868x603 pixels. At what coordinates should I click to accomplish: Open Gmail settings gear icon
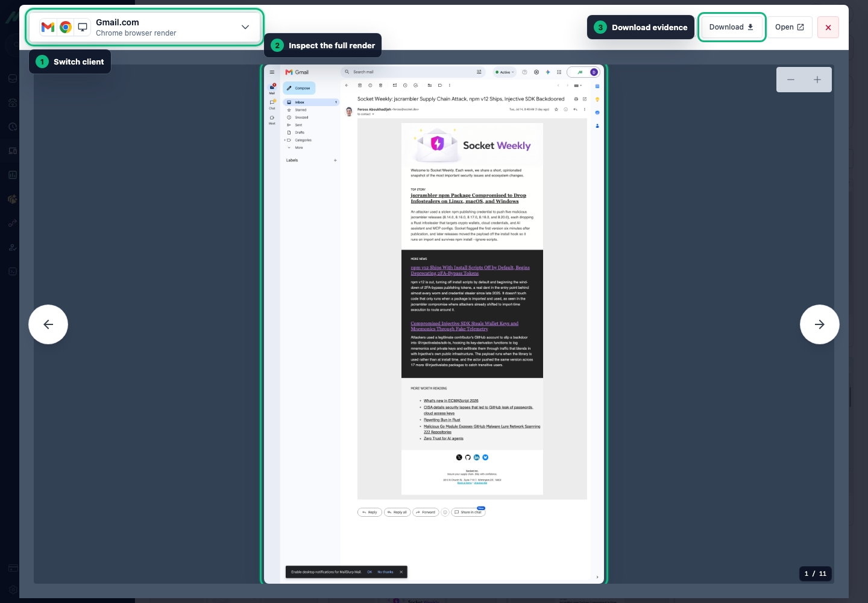coord(536,72)
